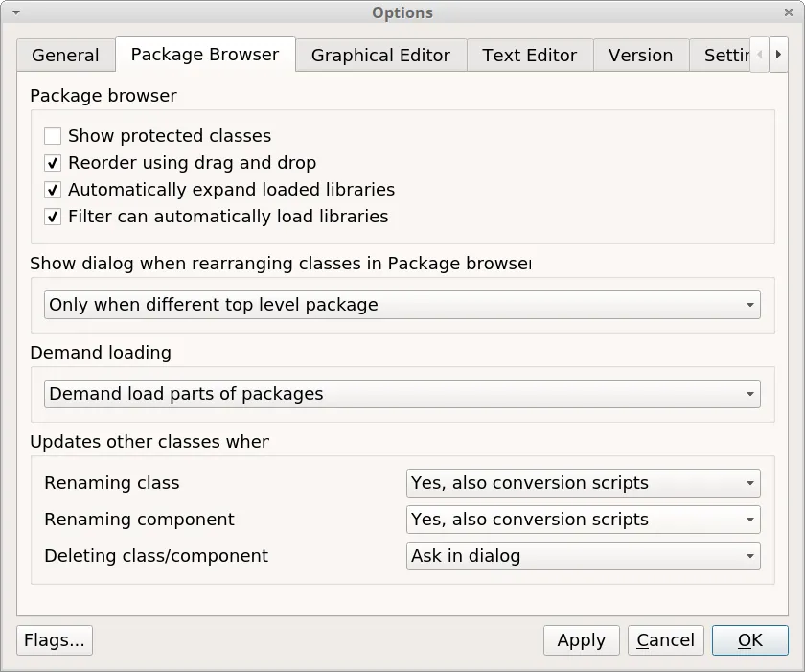Confirm settings with the OK button
This screenshot has width=805, height=672.
(749, 640)
